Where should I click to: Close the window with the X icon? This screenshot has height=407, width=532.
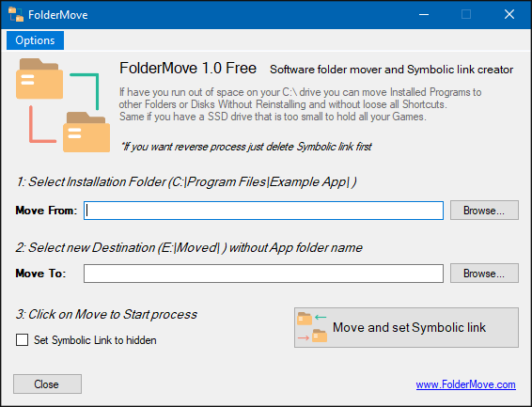click(509, 14)
